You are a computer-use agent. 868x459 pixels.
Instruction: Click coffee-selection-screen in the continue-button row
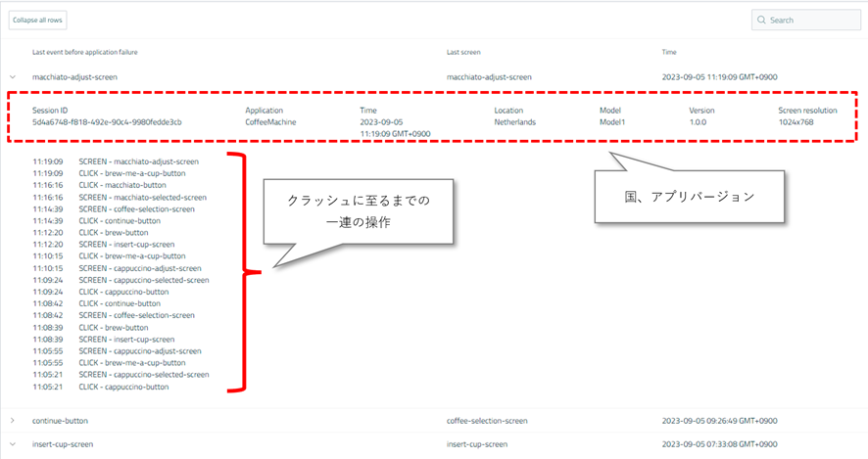point(487,421)
